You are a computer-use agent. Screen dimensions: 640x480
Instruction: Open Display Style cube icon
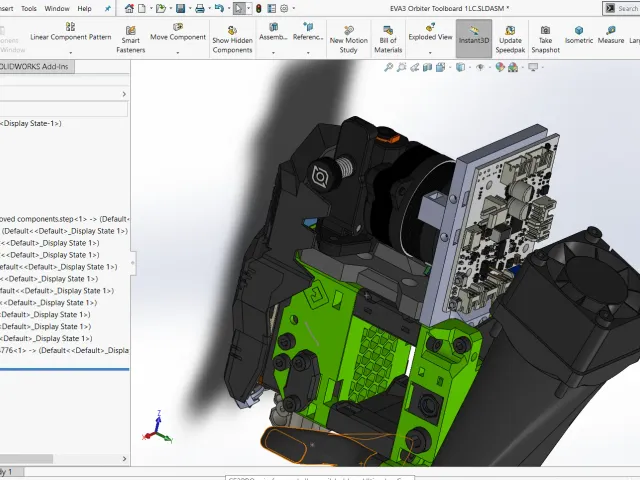click(460, 67)
